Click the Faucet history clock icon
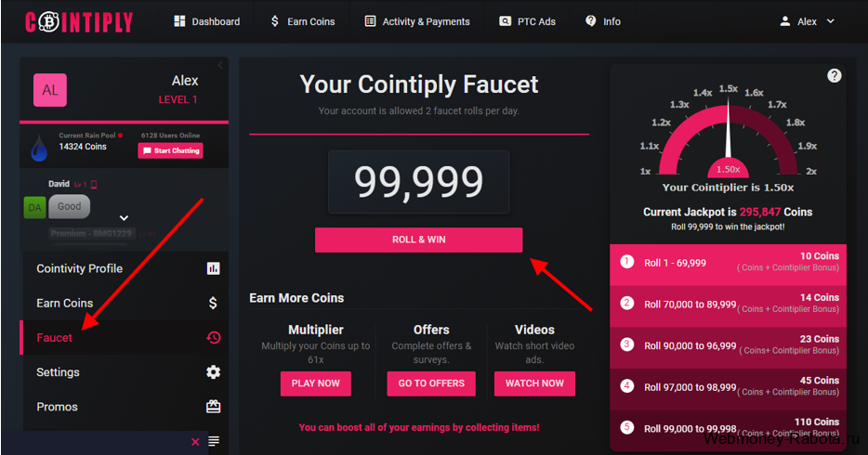 click(x=214, y=338)
